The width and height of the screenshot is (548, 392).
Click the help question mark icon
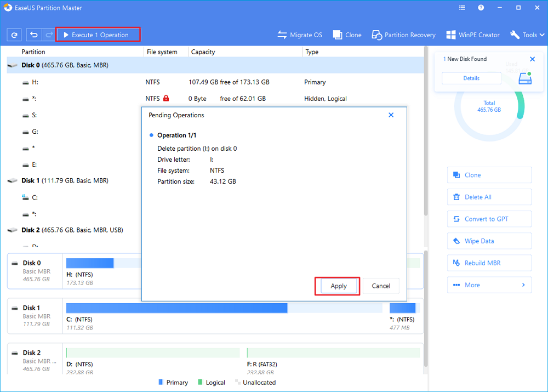pyautogui.click(x=481, y=8)
